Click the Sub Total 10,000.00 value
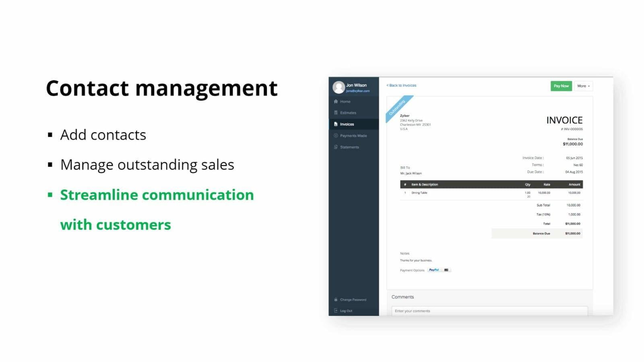The image size is (644, 362). pyautogui.click(x=574, y=205)
